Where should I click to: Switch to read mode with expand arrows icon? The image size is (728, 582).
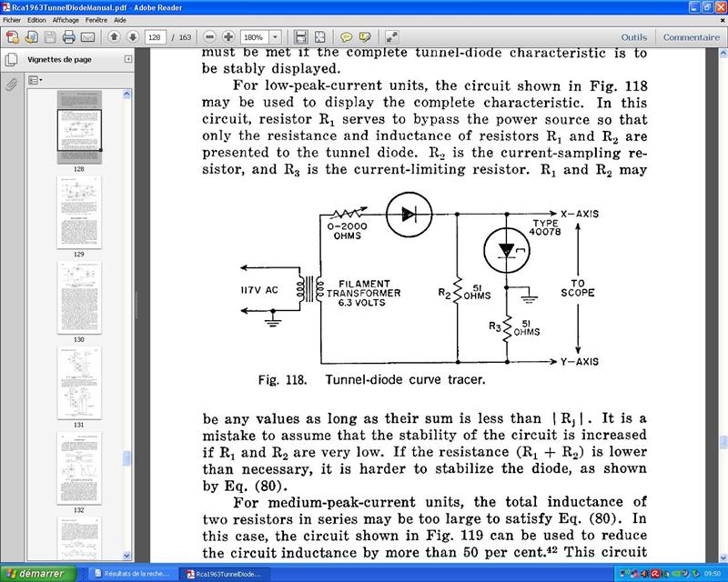[392, 37]
